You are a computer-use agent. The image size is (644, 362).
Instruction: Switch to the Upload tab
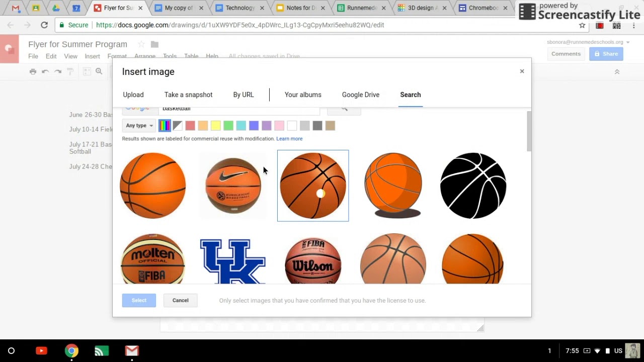pos(133,95)
